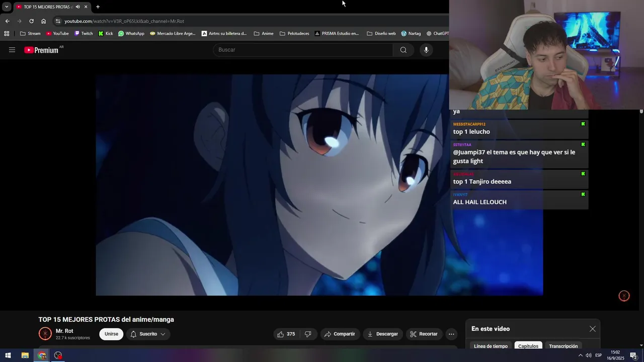Open the YouTube bookmark
This screenshot has height=362, width=644.
[57, 34]
